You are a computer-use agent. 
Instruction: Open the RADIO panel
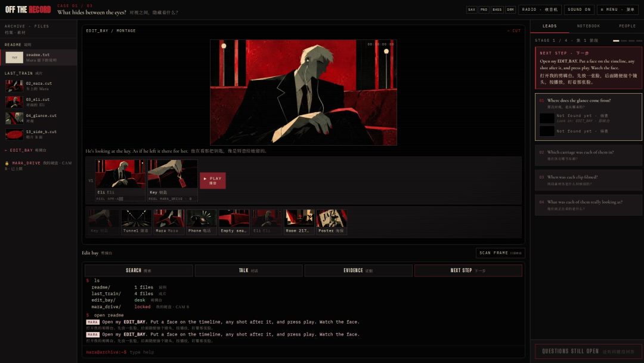tap(540, 10)
